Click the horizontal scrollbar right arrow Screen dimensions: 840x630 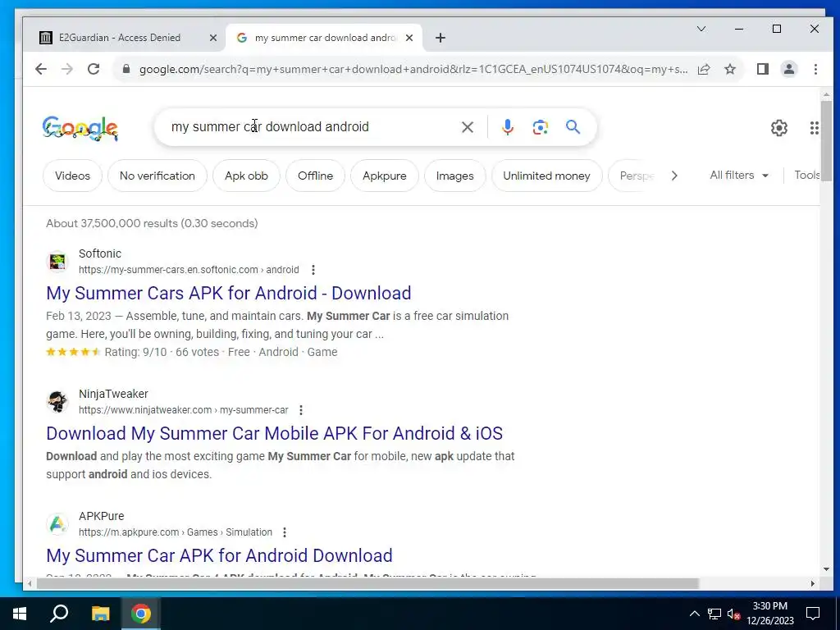pos(813,583)
